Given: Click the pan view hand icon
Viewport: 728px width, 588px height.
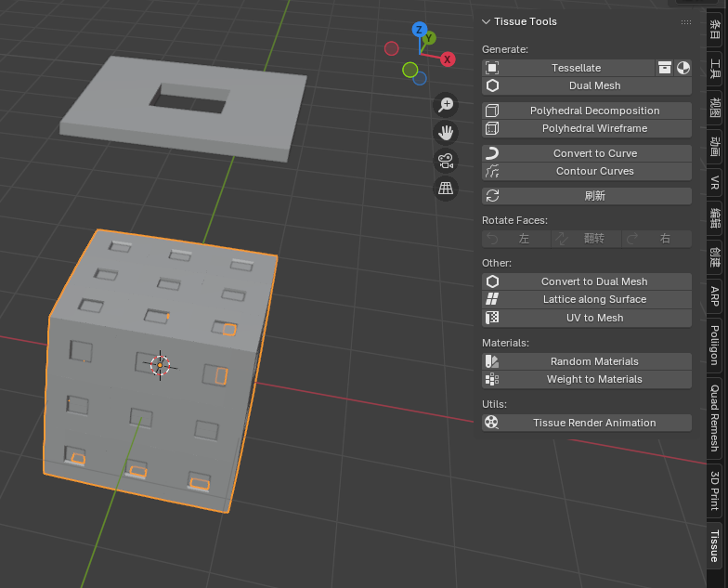Looking at the screenshot, I should pos(446,133).
